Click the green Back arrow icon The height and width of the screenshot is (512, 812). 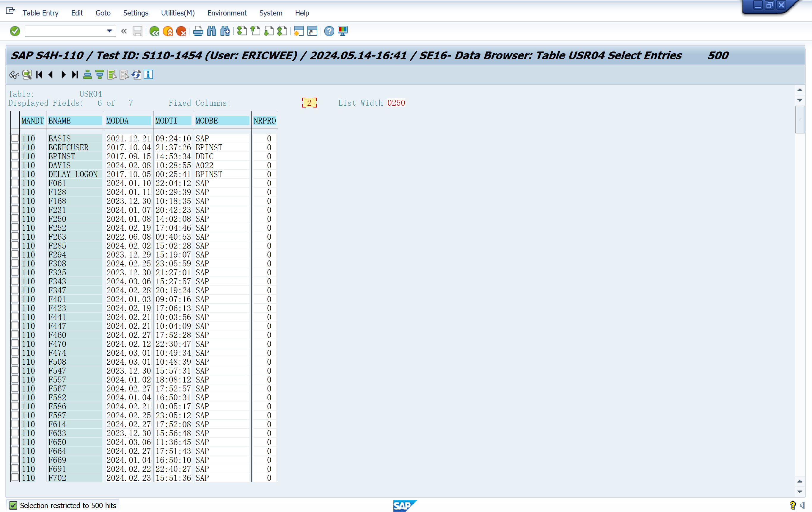pyautogui.click(x=154, y=31)
